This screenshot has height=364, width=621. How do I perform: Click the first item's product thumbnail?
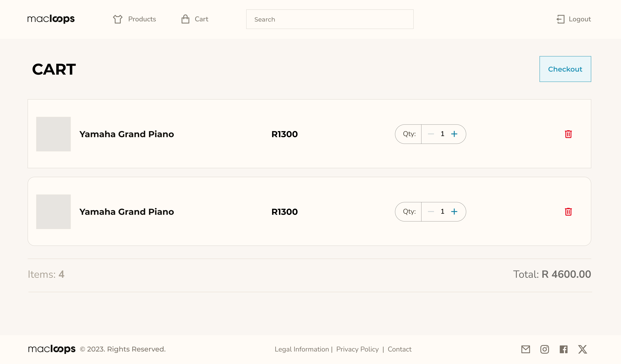[53, 134]
